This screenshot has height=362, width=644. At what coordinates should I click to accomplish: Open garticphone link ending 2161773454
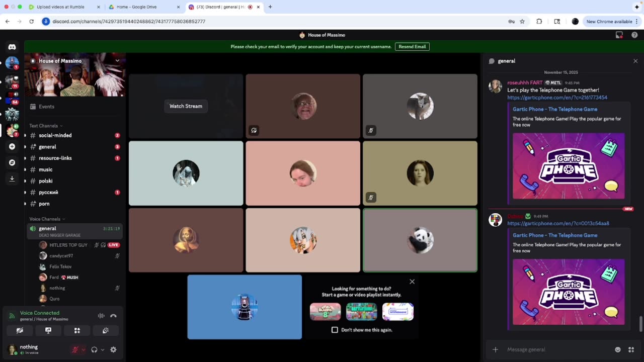pos(557,98)
